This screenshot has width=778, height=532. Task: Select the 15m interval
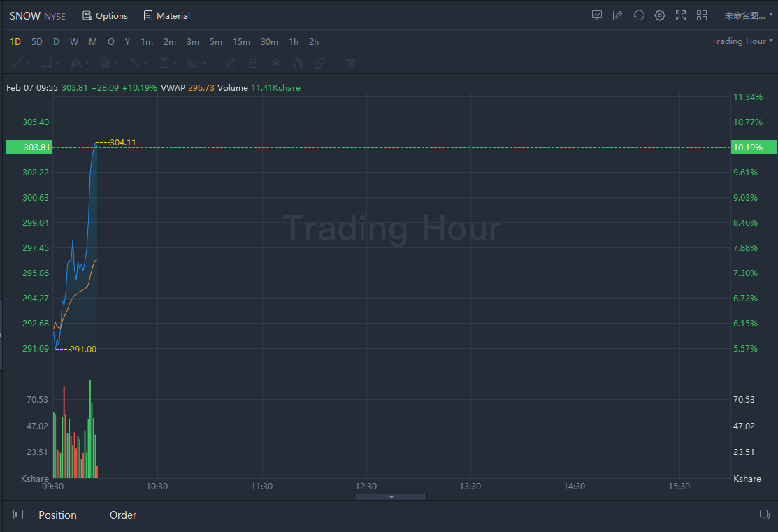click(241, 42)
